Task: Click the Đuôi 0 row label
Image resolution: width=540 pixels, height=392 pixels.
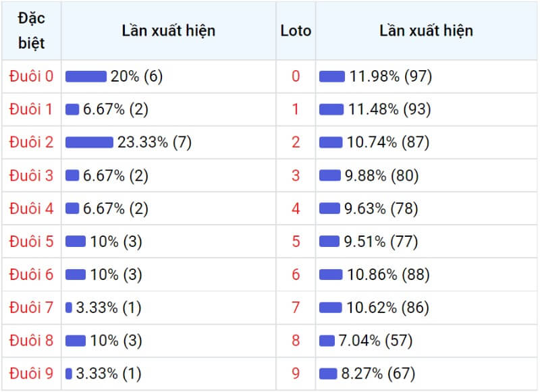Action: click(31, 76)
